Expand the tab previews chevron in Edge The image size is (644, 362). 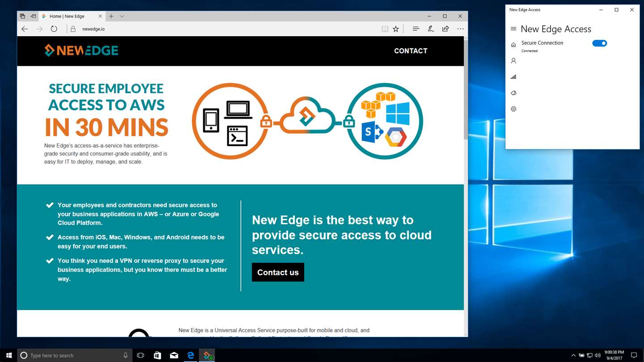click(122, 16)
